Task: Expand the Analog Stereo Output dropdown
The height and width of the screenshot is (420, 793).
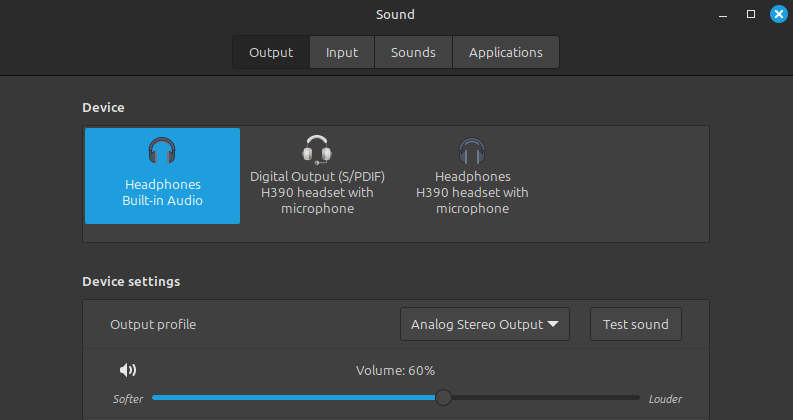Action: (485, 324)
